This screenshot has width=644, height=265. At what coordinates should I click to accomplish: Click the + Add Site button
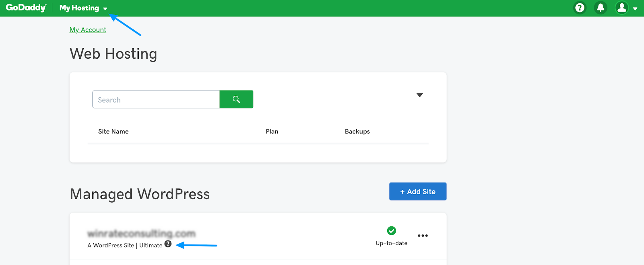tap(418, 191)
